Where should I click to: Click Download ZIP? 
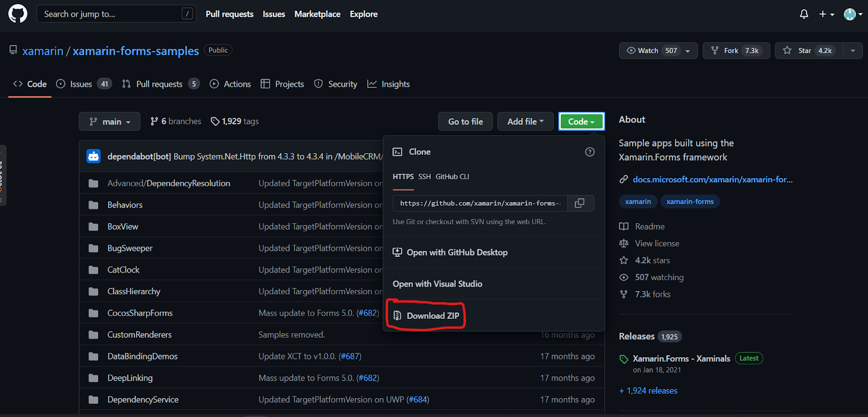coord(426,316)
